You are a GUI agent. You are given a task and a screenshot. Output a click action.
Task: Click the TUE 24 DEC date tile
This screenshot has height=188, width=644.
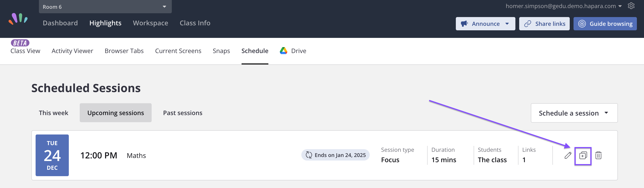[x=52, y=155]
